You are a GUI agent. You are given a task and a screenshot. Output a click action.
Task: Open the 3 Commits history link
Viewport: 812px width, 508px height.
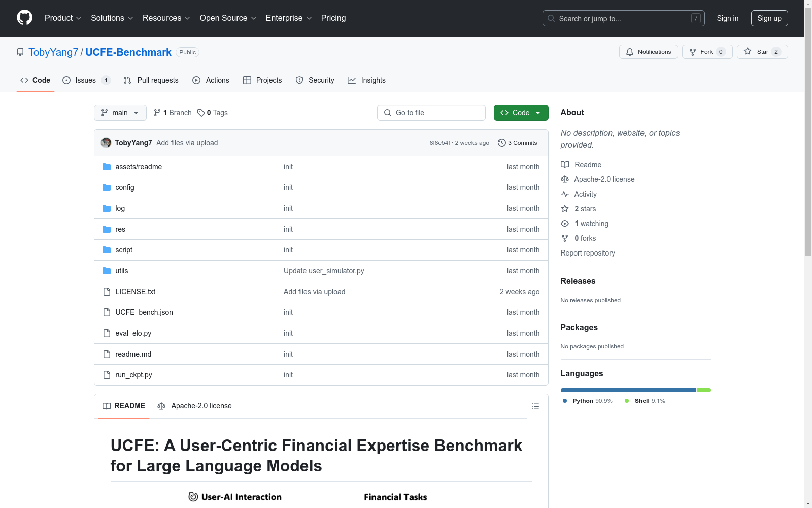pos(518,143)
